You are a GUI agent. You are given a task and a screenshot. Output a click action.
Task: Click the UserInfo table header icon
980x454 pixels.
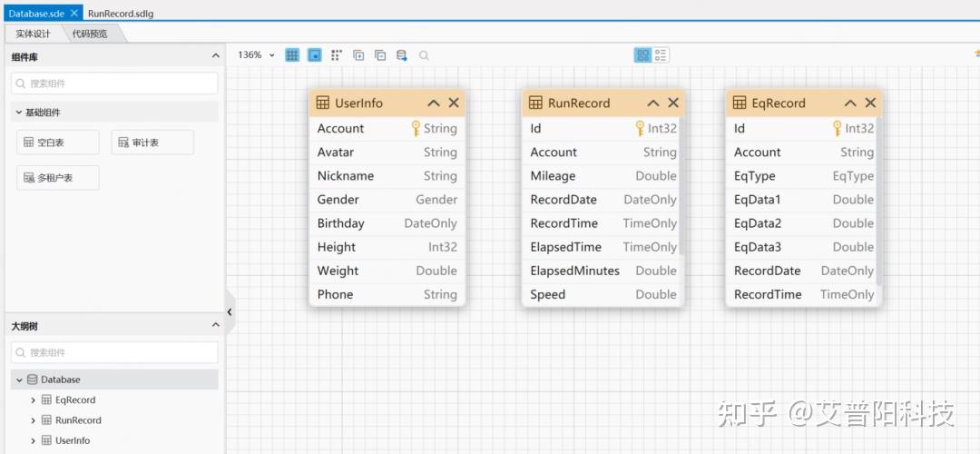coord(322,104)
